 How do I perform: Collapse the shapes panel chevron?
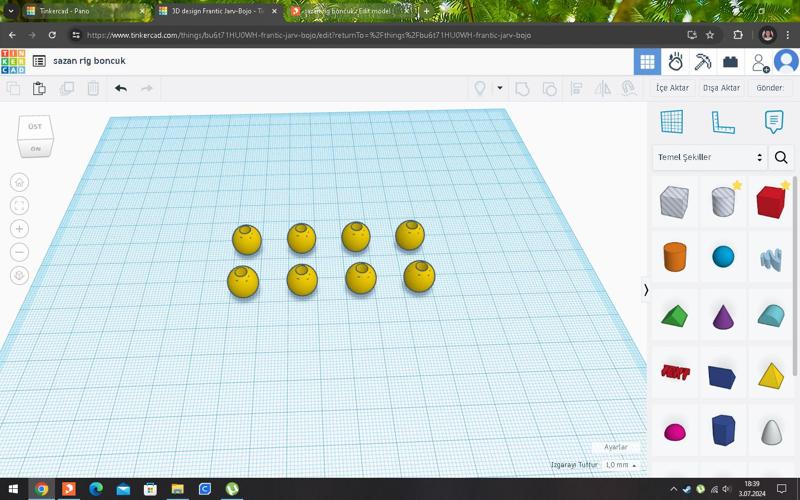646,290
